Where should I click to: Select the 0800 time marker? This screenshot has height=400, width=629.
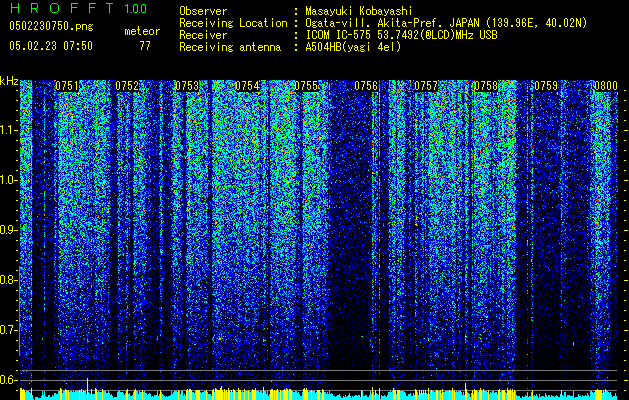tap(606, 86)
